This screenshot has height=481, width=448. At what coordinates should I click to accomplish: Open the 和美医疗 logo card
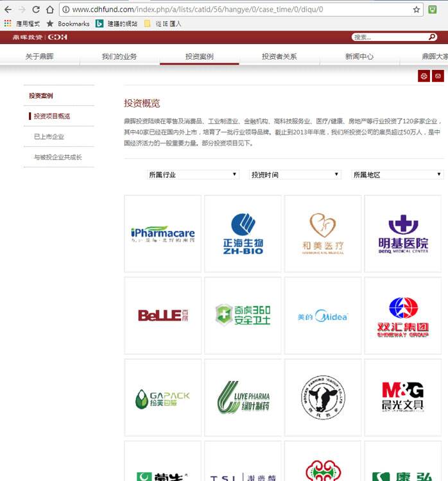click(323, 233)
